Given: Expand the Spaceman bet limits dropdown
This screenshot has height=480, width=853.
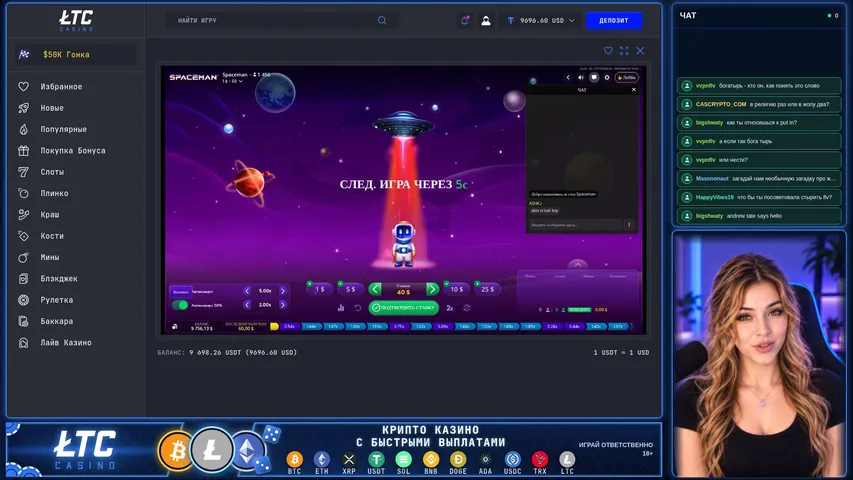Looking at the screenshot, I should 232,81.
